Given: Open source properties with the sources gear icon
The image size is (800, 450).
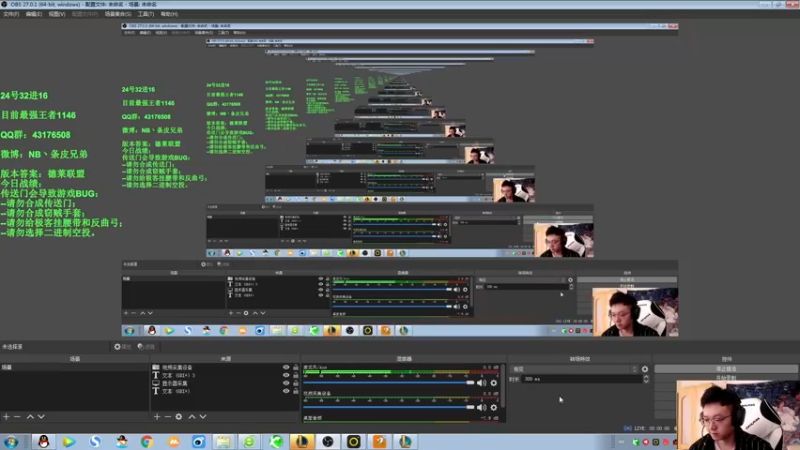Looking at the screenshot, I should (x=179, y=417).
